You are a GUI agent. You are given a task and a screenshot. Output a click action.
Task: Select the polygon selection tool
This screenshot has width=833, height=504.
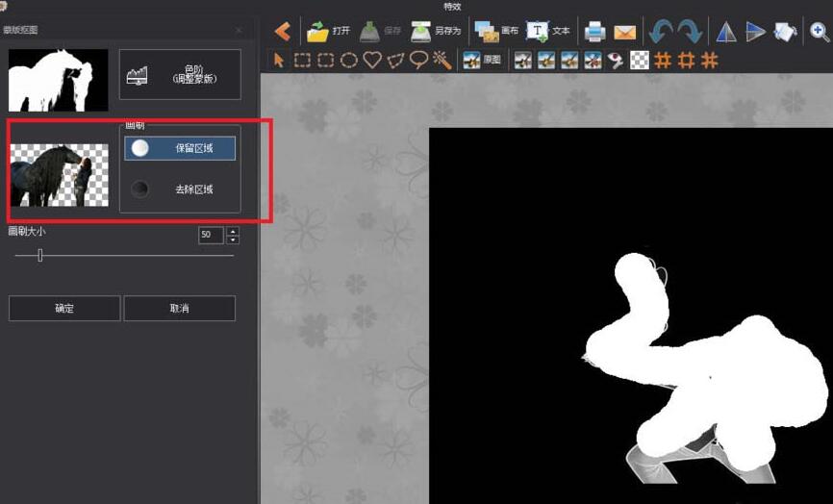point(395,61)
